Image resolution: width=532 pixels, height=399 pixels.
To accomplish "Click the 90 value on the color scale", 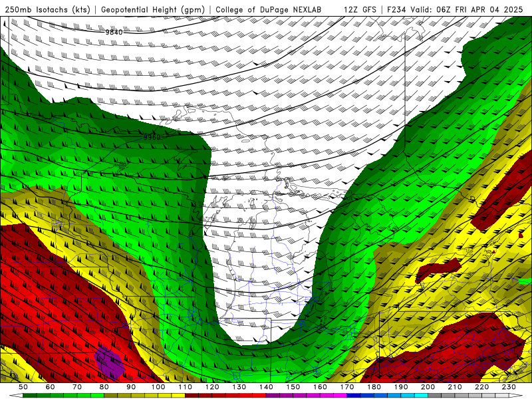I will pyautogui.click(x=131, y=387).
